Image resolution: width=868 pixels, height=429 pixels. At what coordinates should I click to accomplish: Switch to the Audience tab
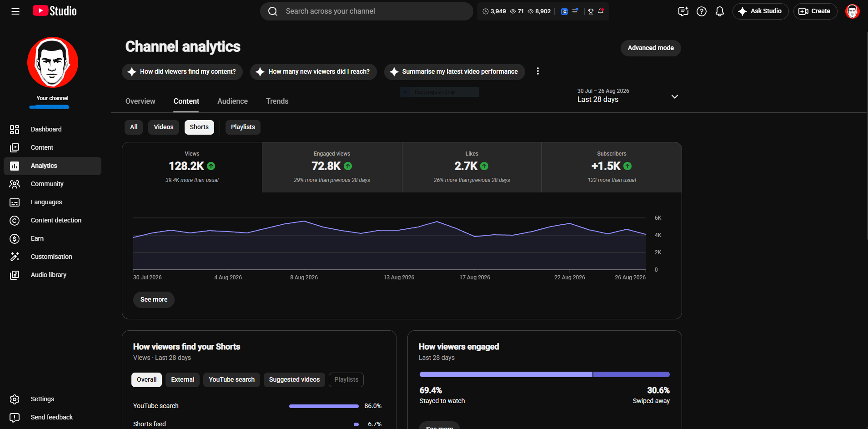pos(232,101)
